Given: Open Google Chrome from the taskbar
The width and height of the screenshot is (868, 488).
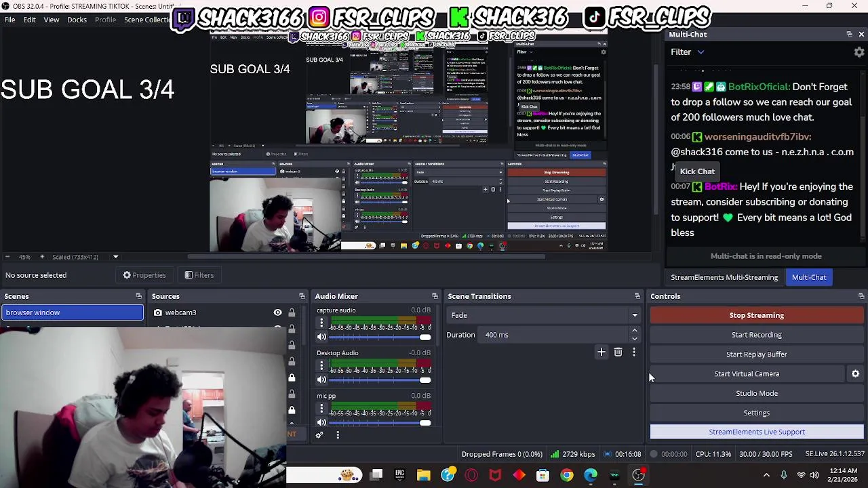Looking at the screenshot, I should point(566,475).
